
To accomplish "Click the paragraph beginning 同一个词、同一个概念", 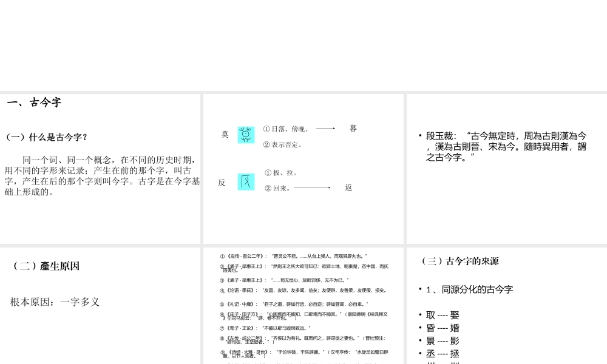I will (102, 176).
